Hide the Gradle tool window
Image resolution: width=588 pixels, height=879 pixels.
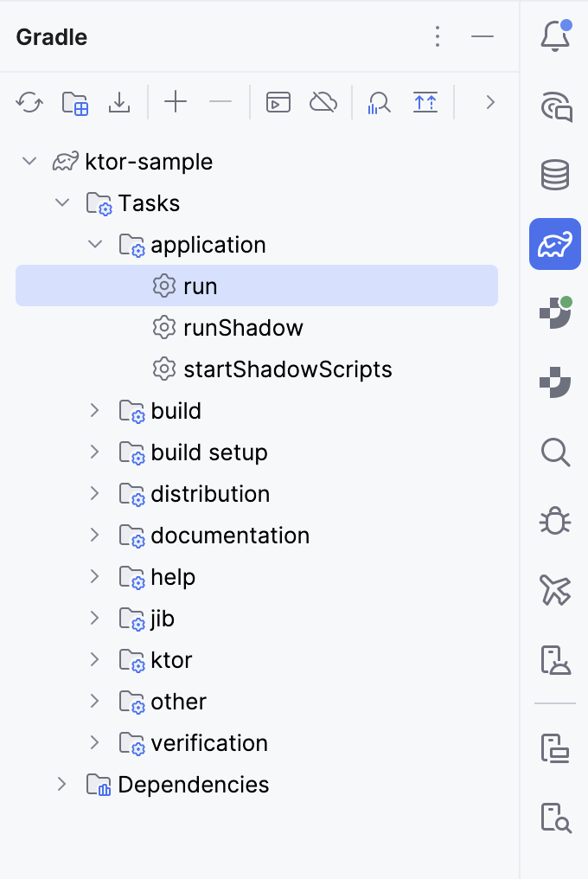coord(483,37)
